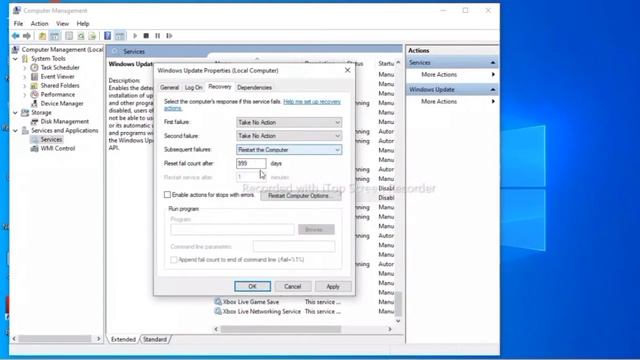Open More Actions under Windows Update
Screen dimensions: 640x360
439,101
